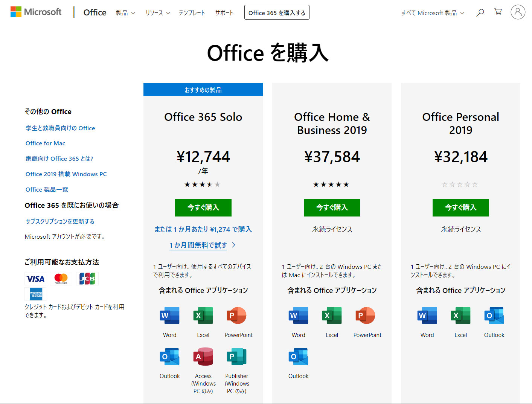Click empty star rating of Office Personal 2019
The height and width of the screenshot is (404, 532).
point(460,184)
